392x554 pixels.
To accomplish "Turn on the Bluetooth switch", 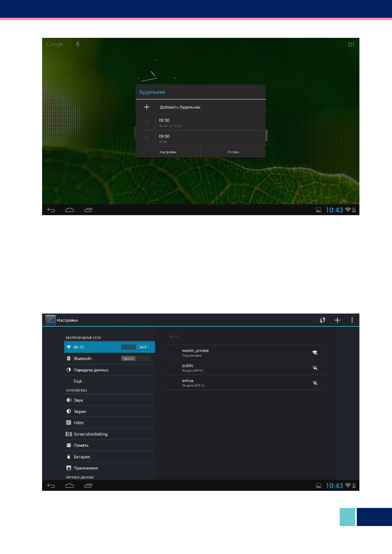I will (x=136, y=359).
